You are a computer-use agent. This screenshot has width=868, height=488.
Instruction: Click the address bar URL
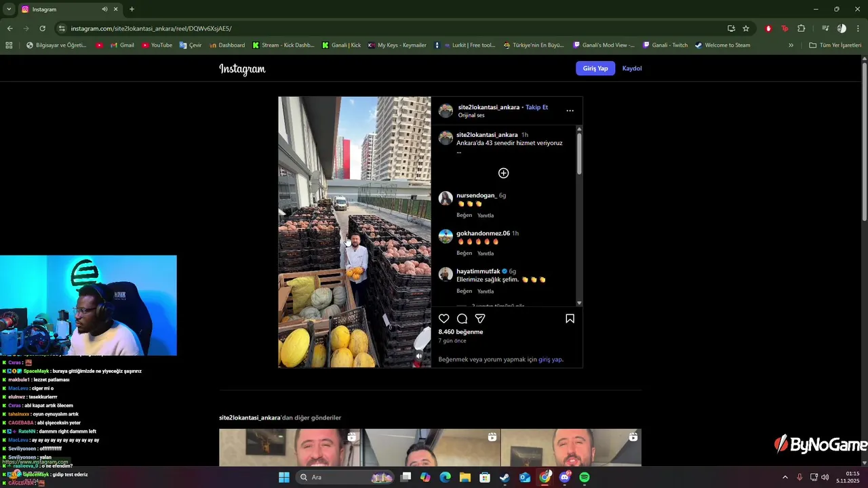[x=151, y=28]
